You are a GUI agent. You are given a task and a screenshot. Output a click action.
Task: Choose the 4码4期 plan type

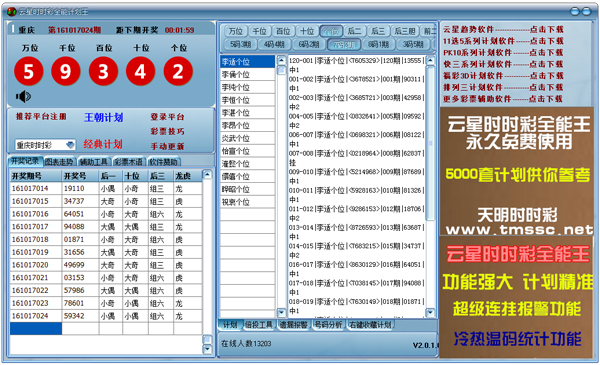click(274, 44)
